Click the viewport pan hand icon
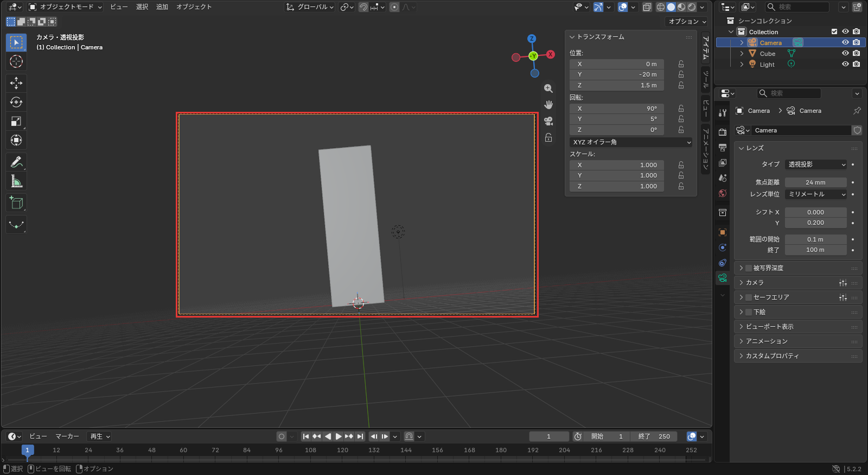The height and width of the screenshot is (475, 868). (x=548, y=105)
